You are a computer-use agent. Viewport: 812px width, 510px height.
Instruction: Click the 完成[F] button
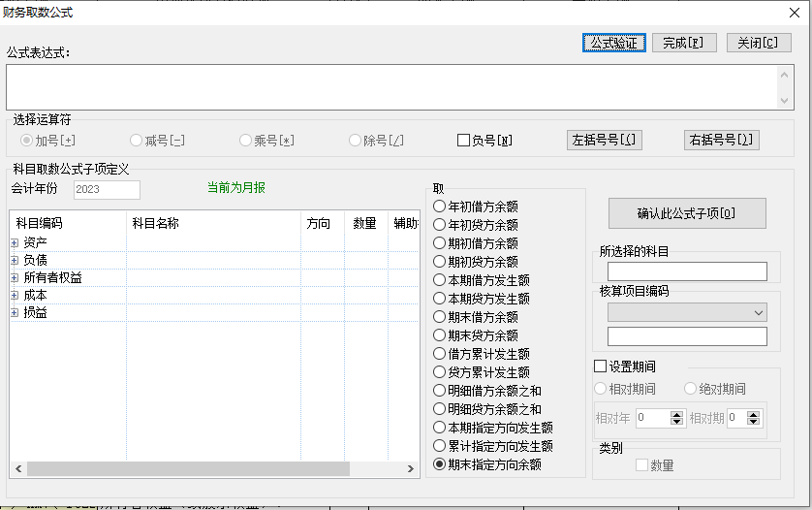684,43
